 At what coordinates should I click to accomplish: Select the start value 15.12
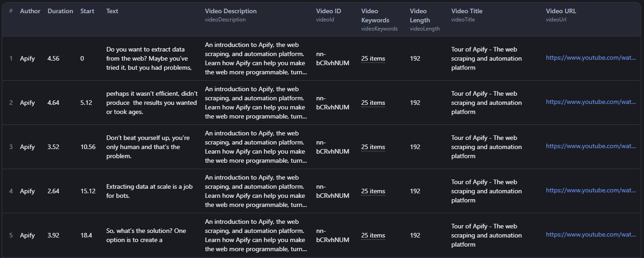88,191
